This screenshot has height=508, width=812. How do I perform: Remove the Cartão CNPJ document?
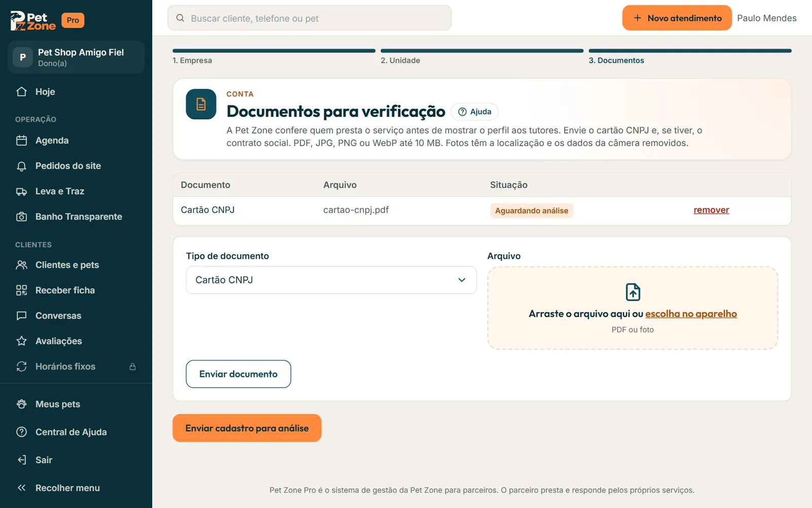pyautogui.click(x=711, y=210)
